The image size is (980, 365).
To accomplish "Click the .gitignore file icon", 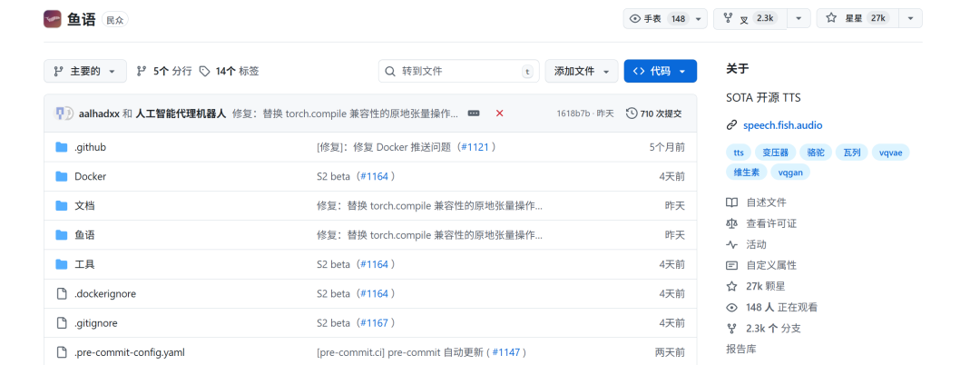I will tap(62, 322).
